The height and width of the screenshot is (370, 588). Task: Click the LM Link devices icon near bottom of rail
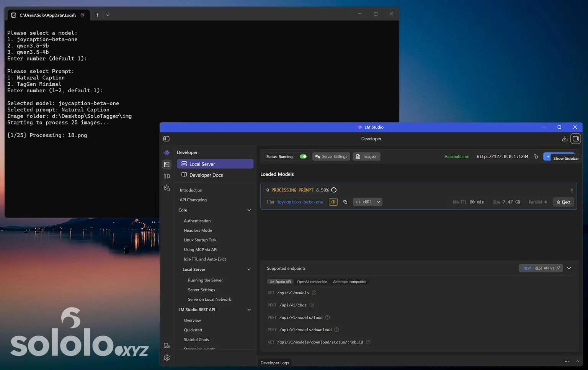[x=167, y=345]
